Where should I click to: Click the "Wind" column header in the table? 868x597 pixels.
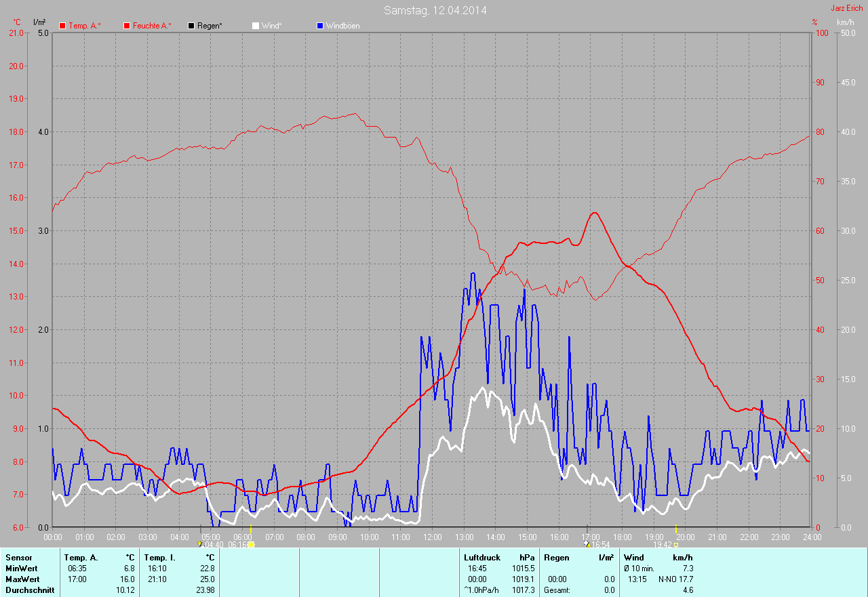pyautogui.click(x=634, y=557)
